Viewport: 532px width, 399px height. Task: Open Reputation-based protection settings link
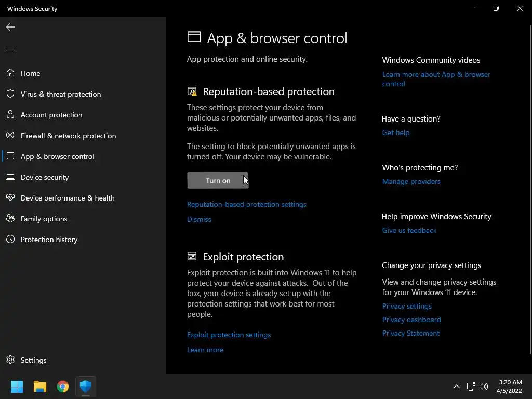coord(247,204)
